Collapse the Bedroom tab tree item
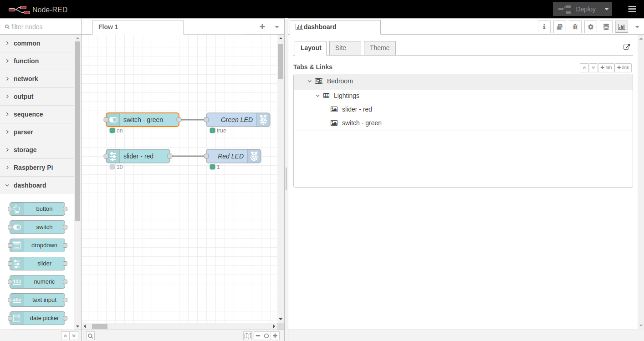Viewport: 644px width, 341px height. [310, 81]
